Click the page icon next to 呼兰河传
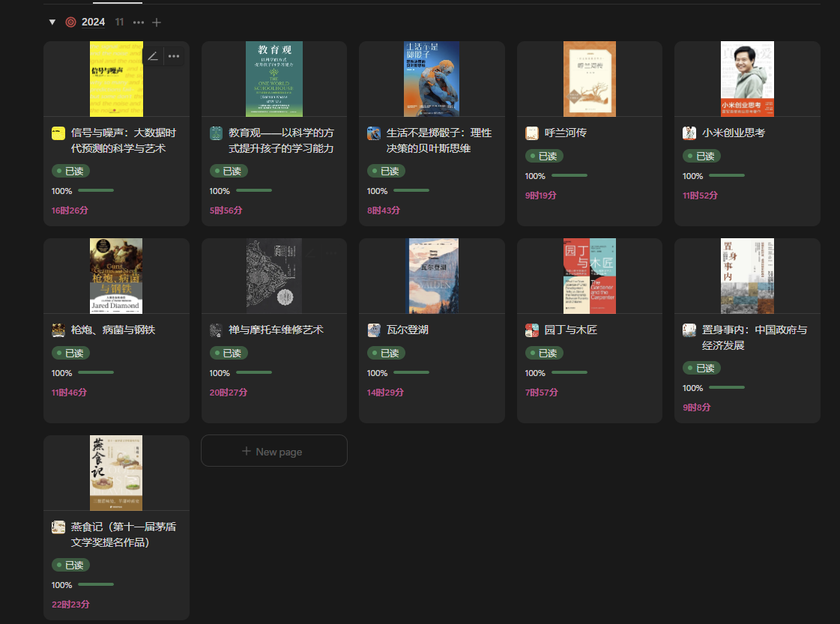The width and height of the screenshot is (840, 624). tap(532, 133)
